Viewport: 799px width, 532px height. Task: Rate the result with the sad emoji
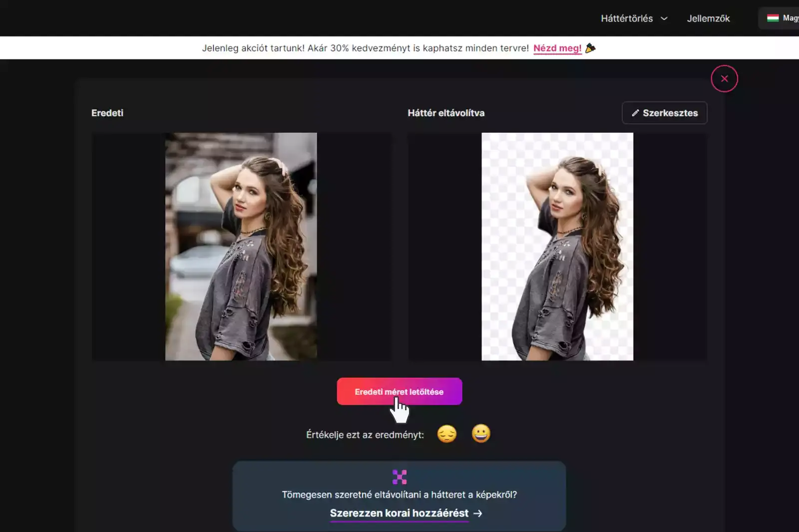coord(447,434)
